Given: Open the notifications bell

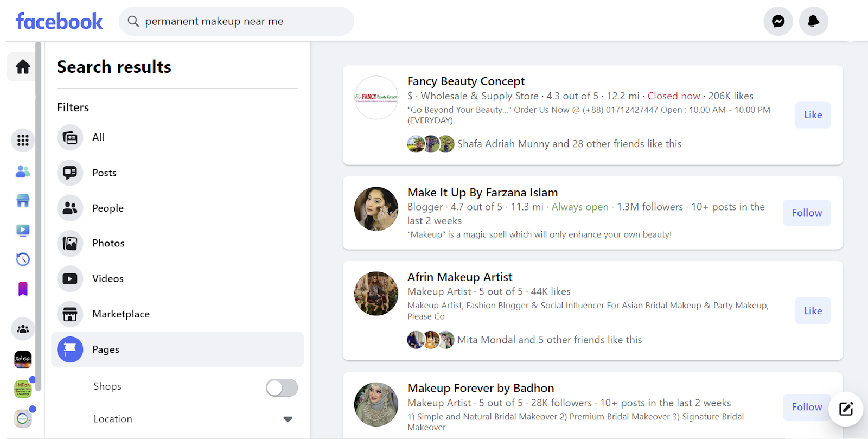Looking at the screenshot, I should coord(813,21).
